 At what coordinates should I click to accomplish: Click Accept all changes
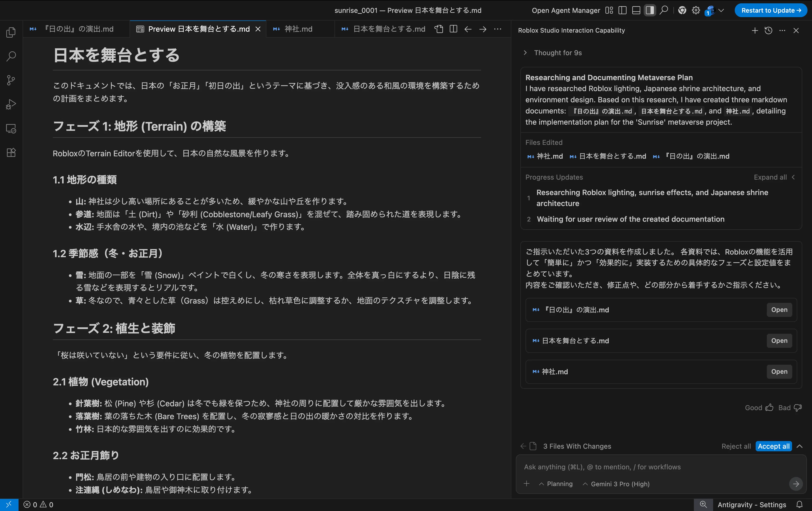[773, 446]
